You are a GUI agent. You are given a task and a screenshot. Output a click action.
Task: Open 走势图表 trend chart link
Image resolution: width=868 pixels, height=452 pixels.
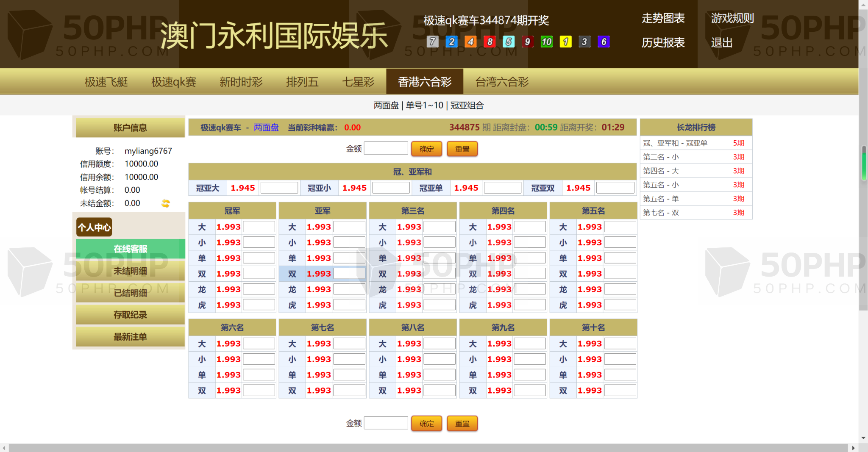click(x=663, y=18)
